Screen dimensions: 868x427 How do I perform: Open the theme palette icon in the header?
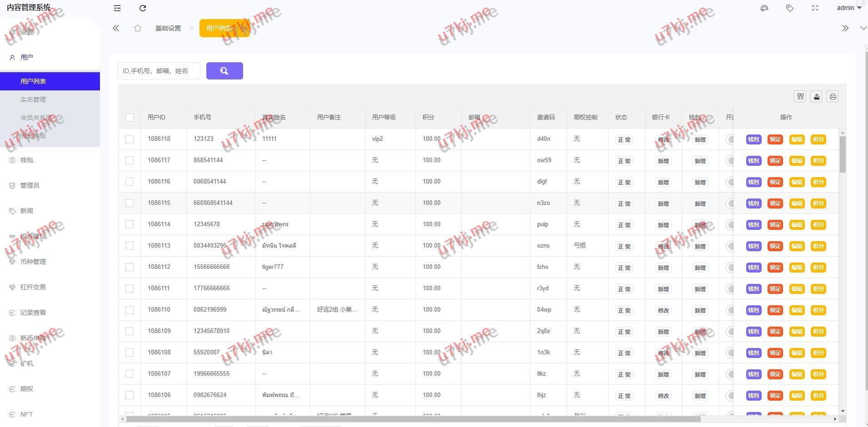(764, 8)
